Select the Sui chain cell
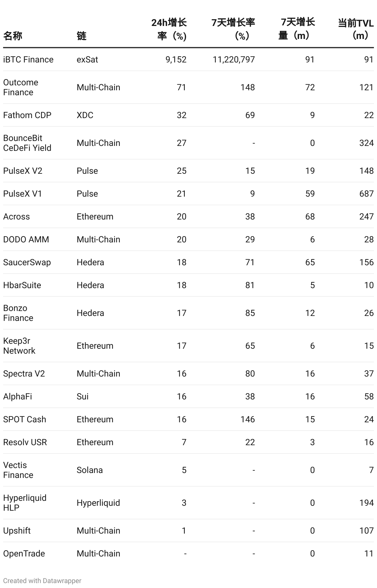This screenshot has height=588, width=377. 83,396
